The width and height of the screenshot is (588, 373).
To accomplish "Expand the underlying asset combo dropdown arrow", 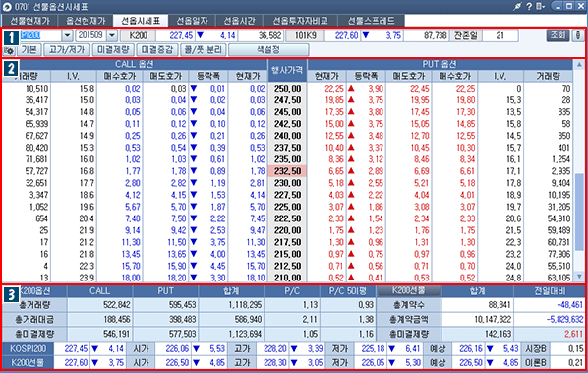I will (67, 35).
